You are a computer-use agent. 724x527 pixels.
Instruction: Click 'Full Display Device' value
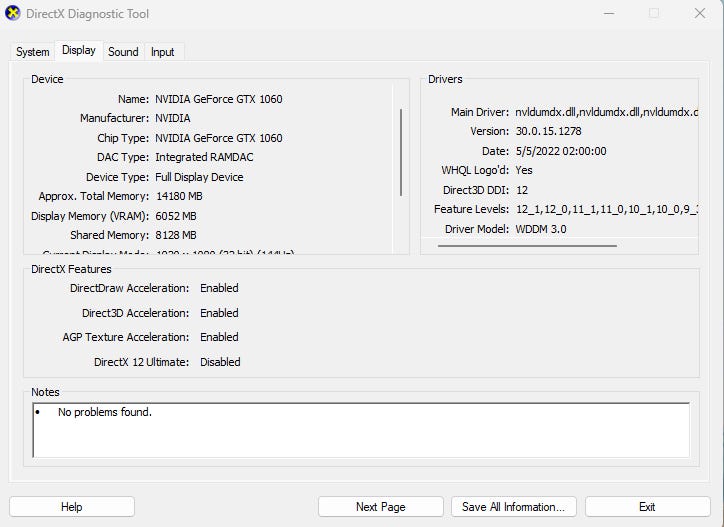pyautogui.click(x=199, y=177)
